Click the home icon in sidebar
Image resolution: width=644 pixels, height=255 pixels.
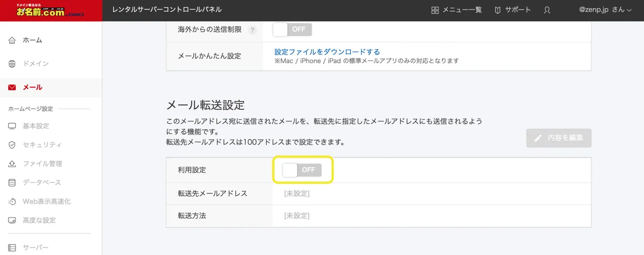[12, 41]
